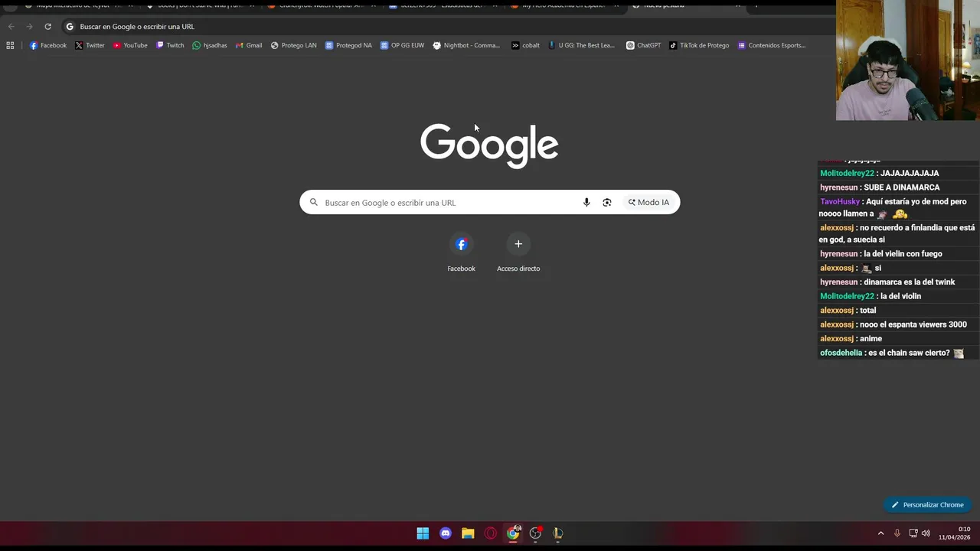Click the microphone tray icon
This screenshot has height=551, width=980.
(897, 533)
